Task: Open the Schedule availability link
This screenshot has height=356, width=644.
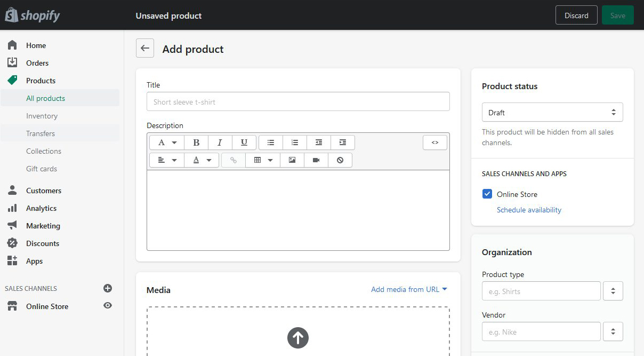Action: coord(529,210)
